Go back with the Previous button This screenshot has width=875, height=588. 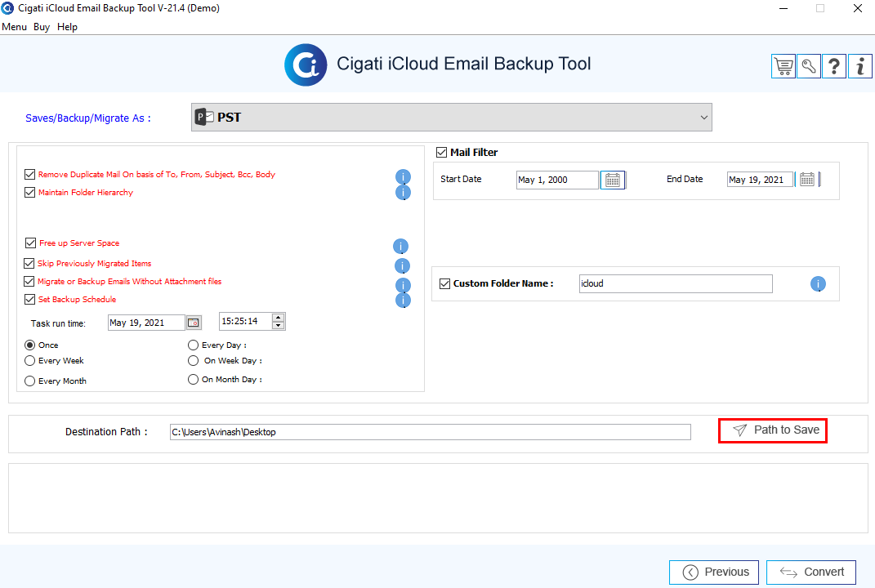[x=714, y=572]
